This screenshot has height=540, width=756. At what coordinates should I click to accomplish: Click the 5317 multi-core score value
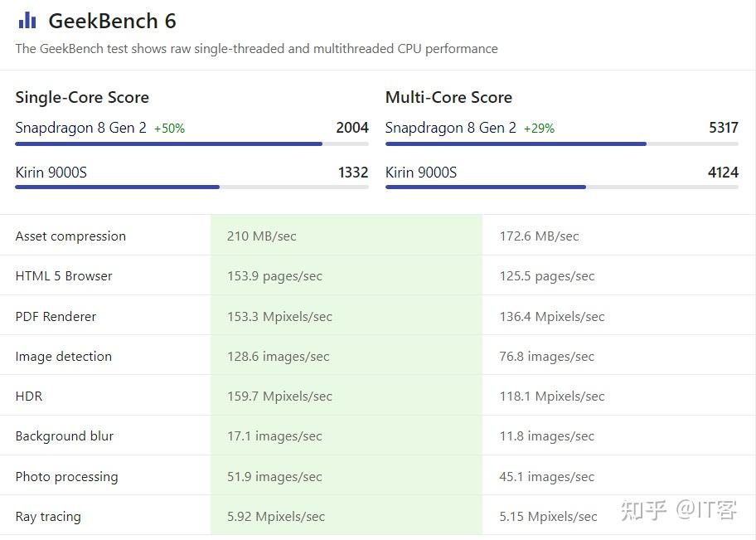tap(723, 128)
